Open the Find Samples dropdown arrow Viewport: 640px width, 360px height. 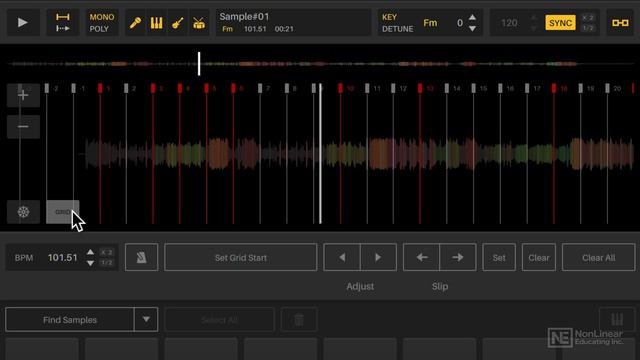pos(146,320)
